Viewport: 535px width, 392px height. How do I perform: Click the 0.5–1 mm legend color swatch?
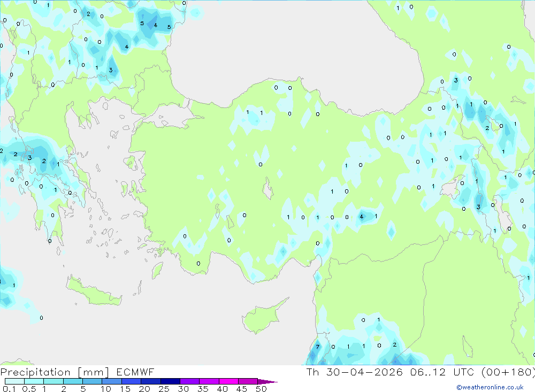[34, 381]
